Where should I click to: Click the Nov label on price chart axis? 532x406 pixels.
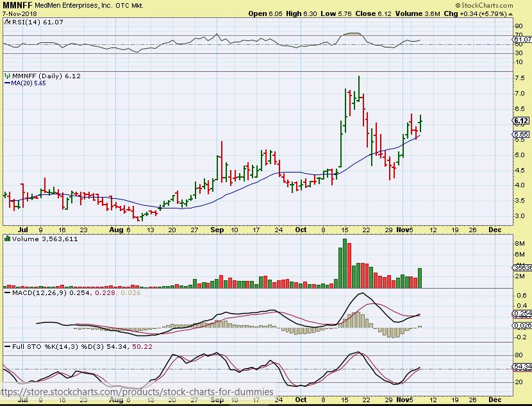click(x=403, y=230)
